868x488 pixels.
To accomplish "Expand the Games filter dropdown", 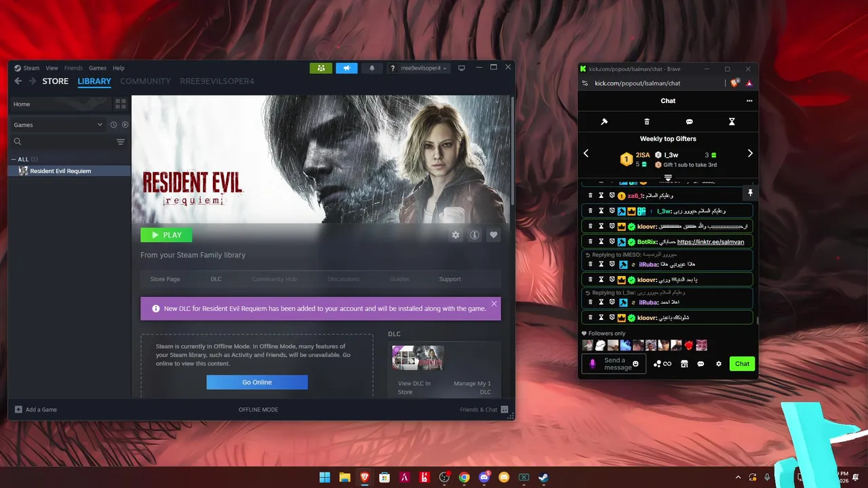I will [58, 125].
